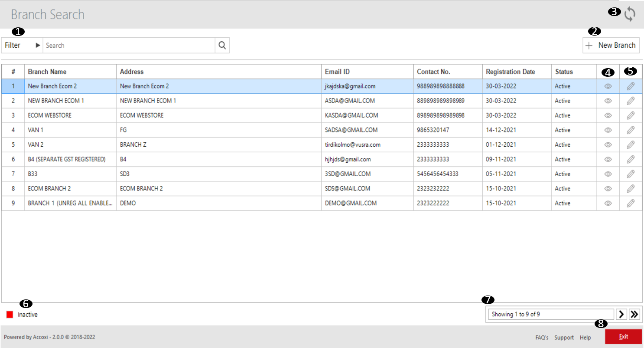Select the cell 'tirdikolmo@vusra.com'
644x348 pixels.
coord(368,144)
